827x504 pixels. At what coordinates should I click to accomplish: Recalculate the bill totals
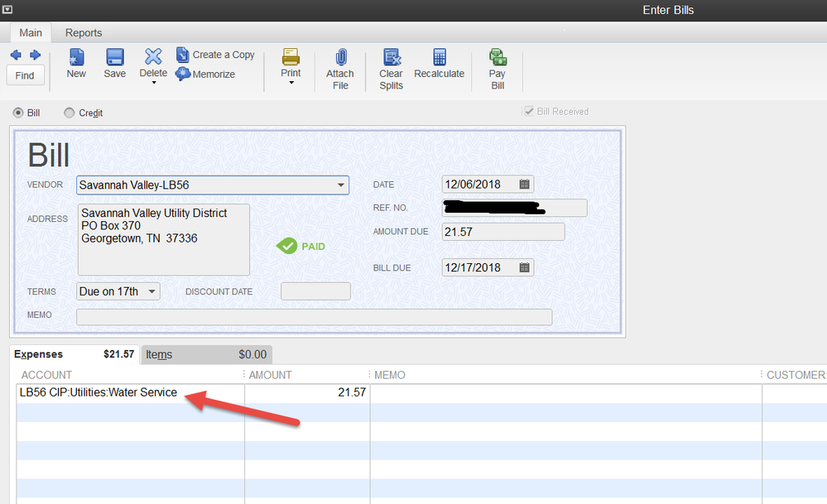440,64
